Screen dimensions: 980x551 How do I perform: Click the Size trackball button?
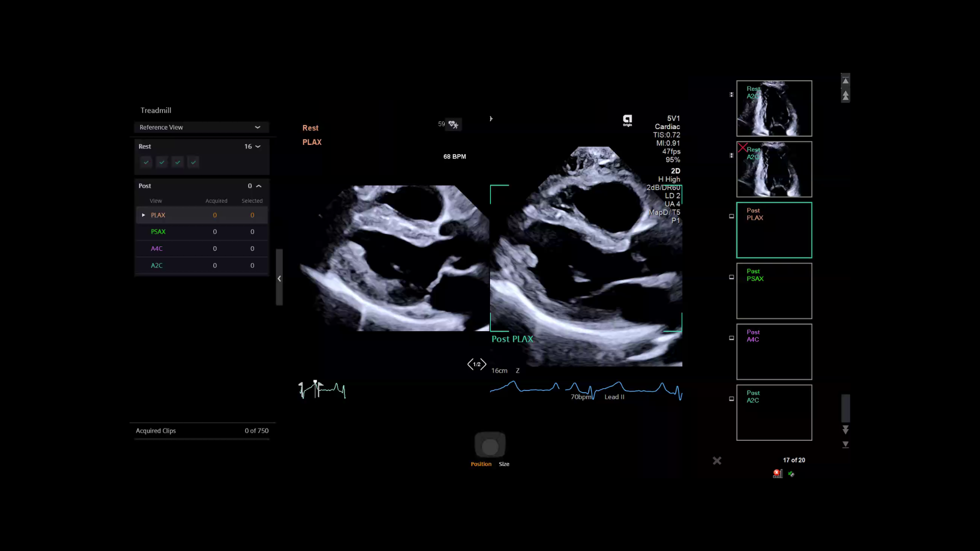coord(504,464)
